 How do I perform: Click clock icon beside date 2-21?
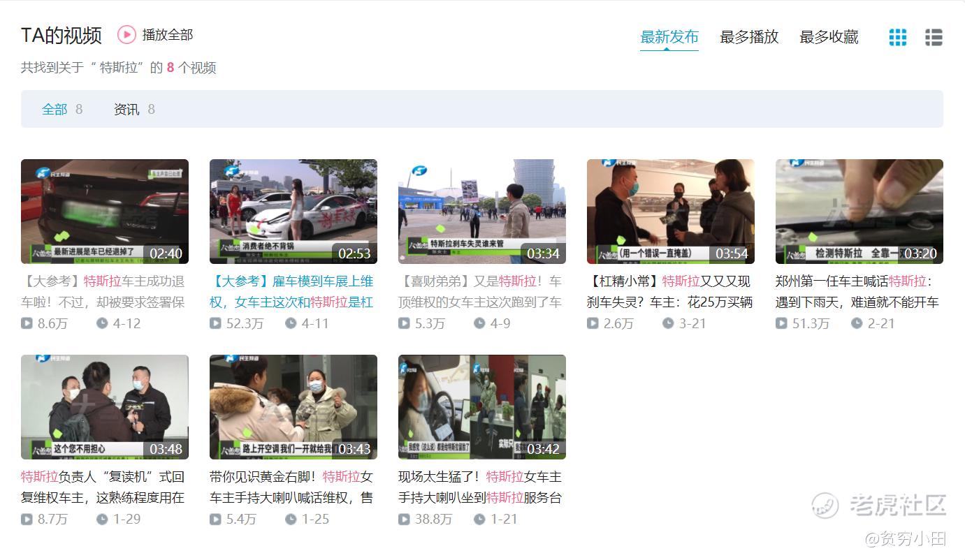point(857,323)
